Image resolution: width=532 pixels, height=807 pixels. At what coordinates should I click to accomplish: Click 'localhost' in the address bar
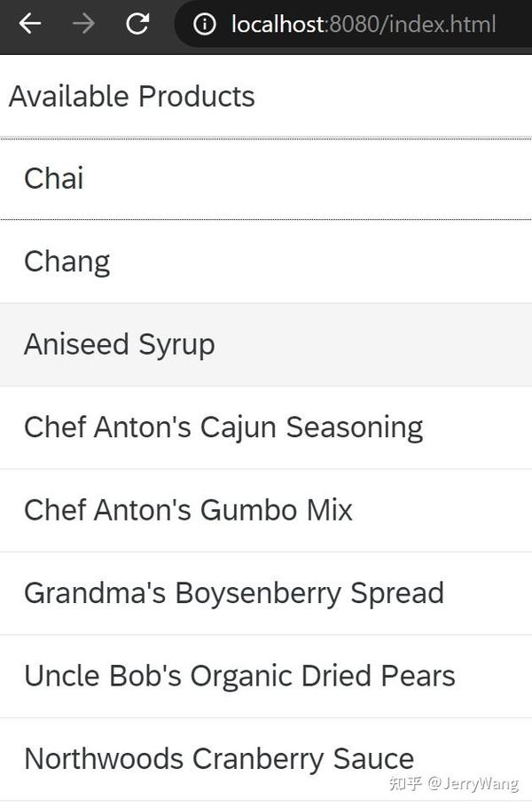(x=277, y=25)
